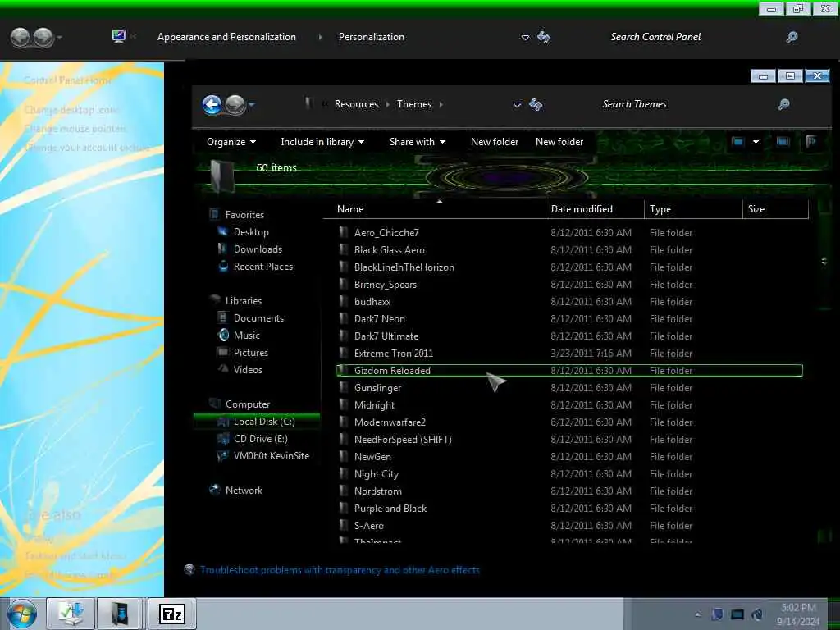Click the Purple and Black folder name
The image size is (840, 630).
click(x=390, y=509)
